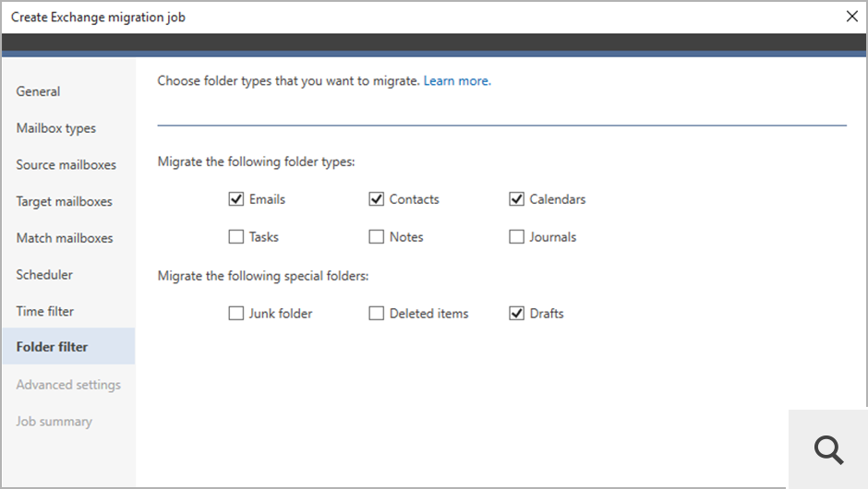This screenshot has width=868, height=489.
Task: Uncheck the Emails checkbox
Action: 236,199
